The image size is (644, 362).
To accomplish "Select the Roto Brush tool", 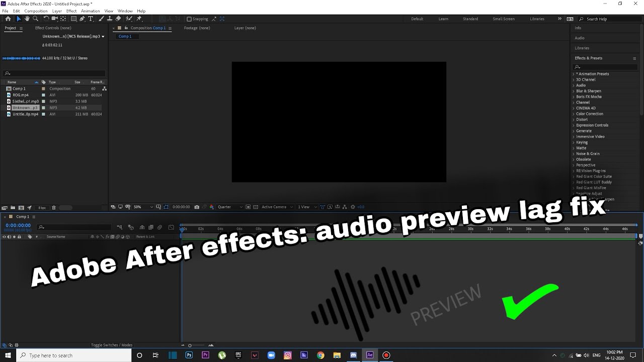I will click(x=129, y=19).
